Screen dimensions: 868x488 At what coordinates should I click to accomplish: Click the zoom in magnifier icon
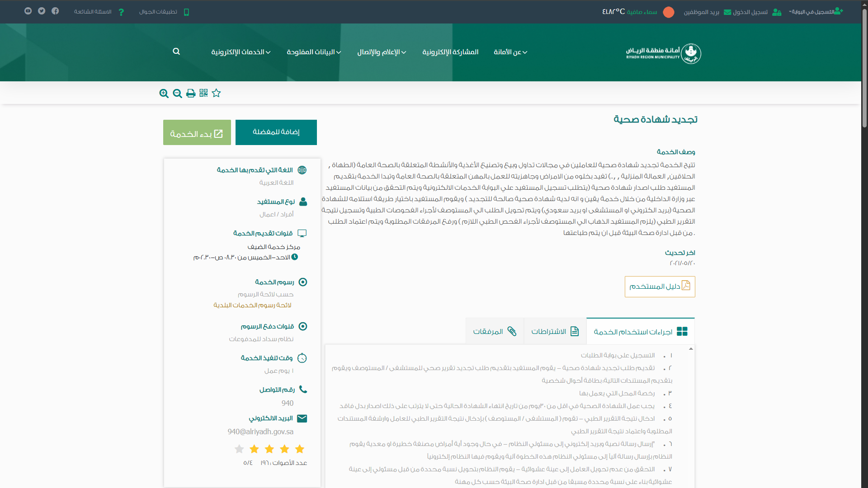tap(164, 94)
